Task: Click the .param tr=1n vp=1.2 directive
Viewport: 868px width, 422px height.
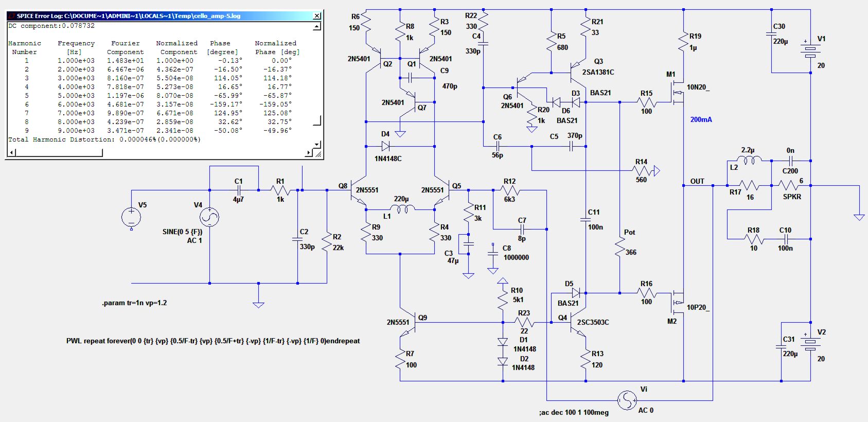Action: click(134, 303)
